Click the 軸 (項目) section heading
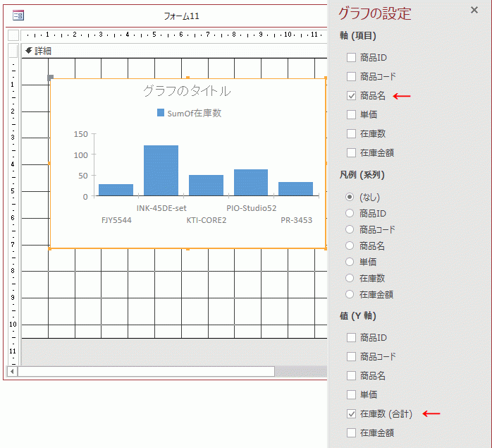The height and width of the screenshot is (448, 492). (x=358, y=35)
